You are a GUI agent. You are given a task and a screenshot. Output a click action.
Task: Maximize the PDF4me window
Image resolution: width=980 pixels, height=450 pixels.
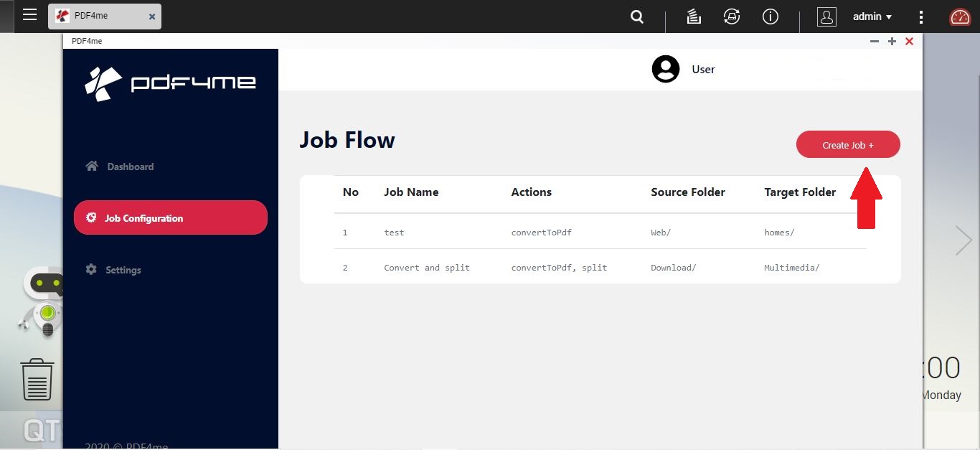tap(892, 42)
